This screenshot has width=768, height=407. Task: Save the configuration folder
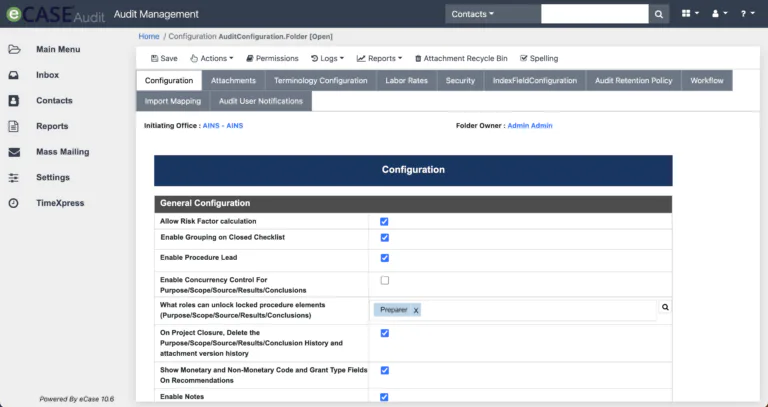pos(164,58)
